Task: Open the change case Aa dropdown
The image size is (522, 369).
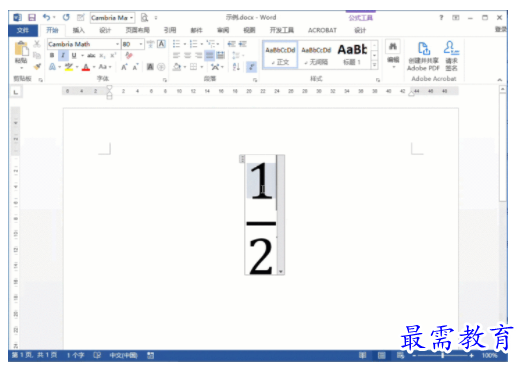Action: (105, 67)
